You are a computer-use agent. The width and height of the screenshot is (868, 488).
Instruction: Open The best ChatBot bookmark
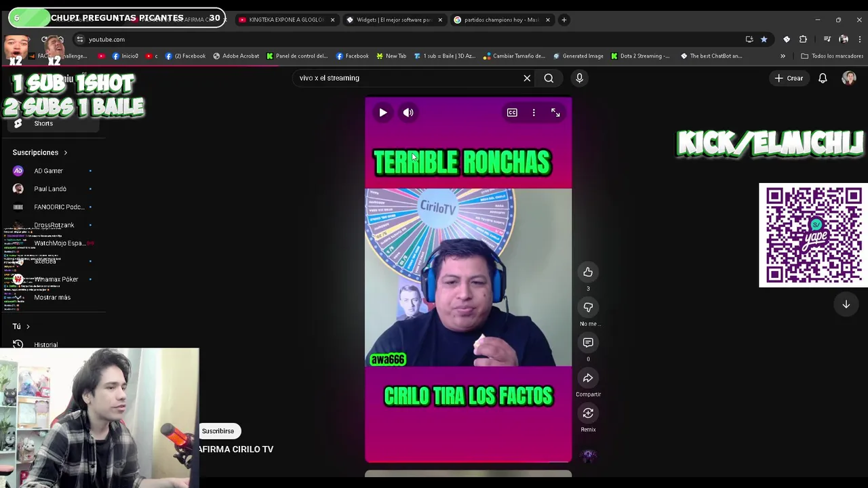click(x=711, y=56)
